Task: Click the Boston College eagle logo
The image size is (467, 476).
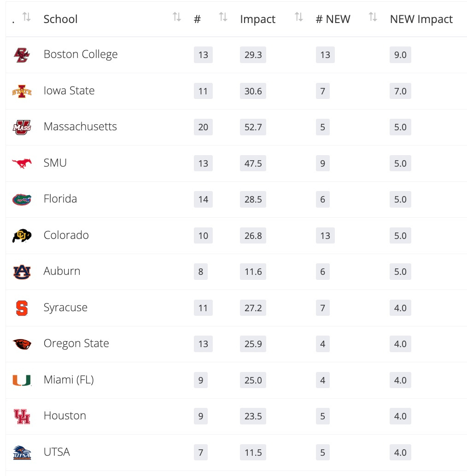Action: coord(22,55)
